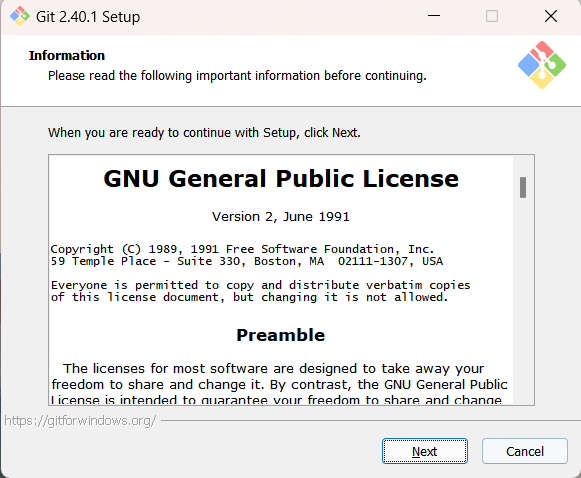Click the Temple Place address line
Screen dimensions: 581x478
tap(247, 261)
